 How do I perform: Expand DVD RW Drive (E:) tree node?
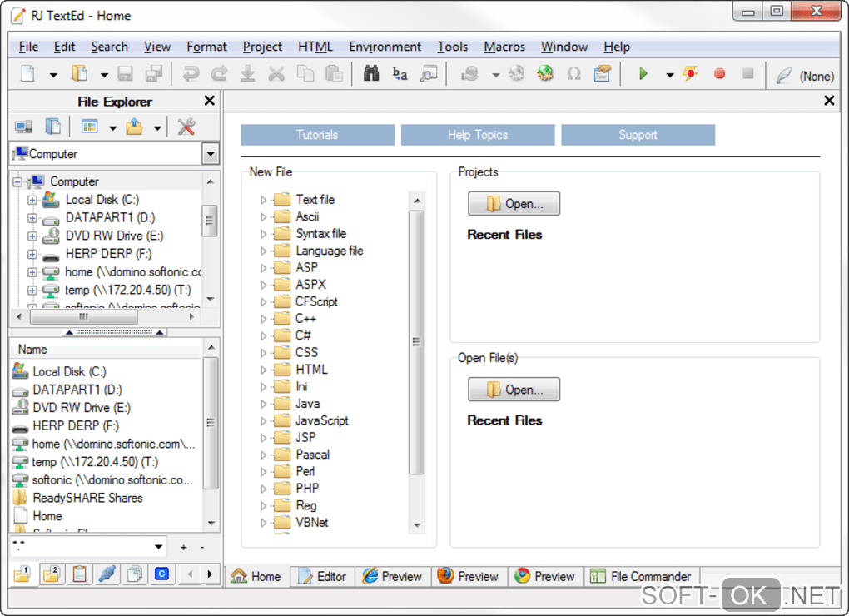click(x=32, y=236)
